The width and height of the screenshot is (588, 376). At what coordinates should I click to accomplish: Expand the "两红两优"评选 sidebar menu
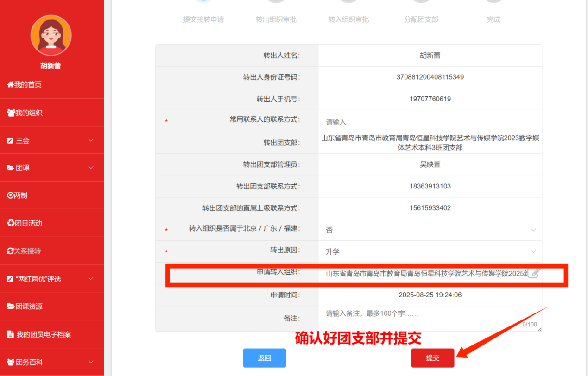coord(91,279)
